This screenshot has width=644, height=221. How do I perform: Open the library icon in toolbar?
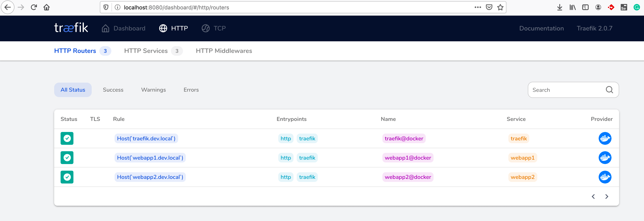(573, 7)
